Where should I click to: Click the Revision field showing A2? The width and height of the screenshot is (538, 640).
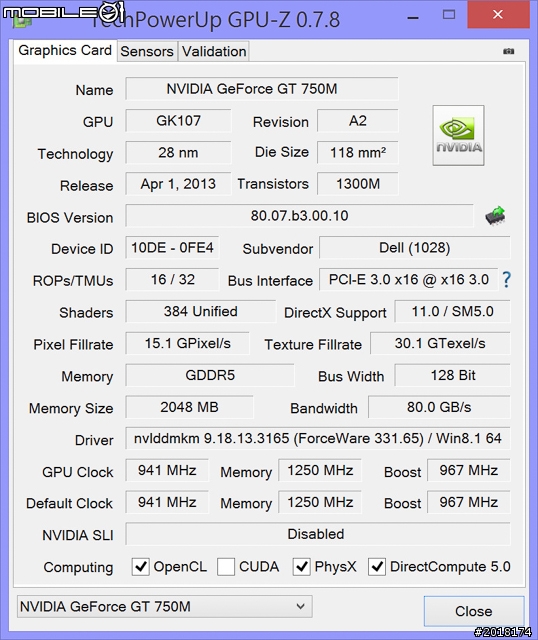(358, 120)
